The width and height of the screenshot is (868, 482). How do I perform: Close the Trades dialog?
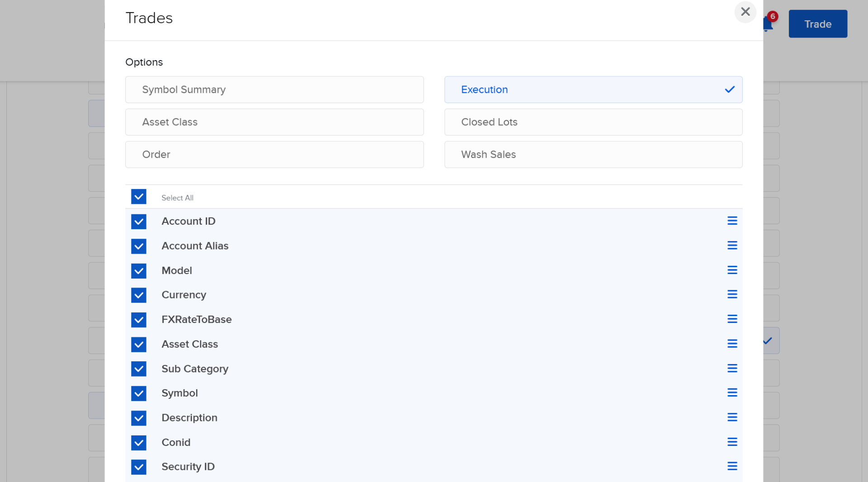tap(745, 12)
